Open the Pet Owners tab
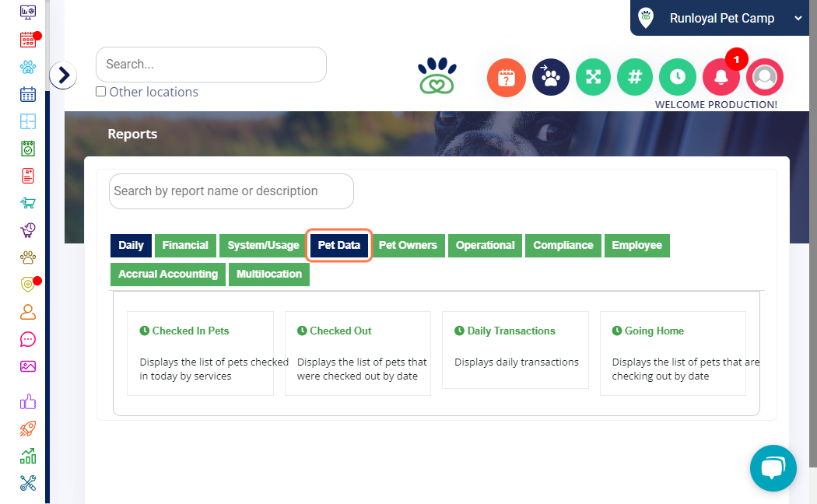Viewport: 817px width, 504px height. (408, 245)
